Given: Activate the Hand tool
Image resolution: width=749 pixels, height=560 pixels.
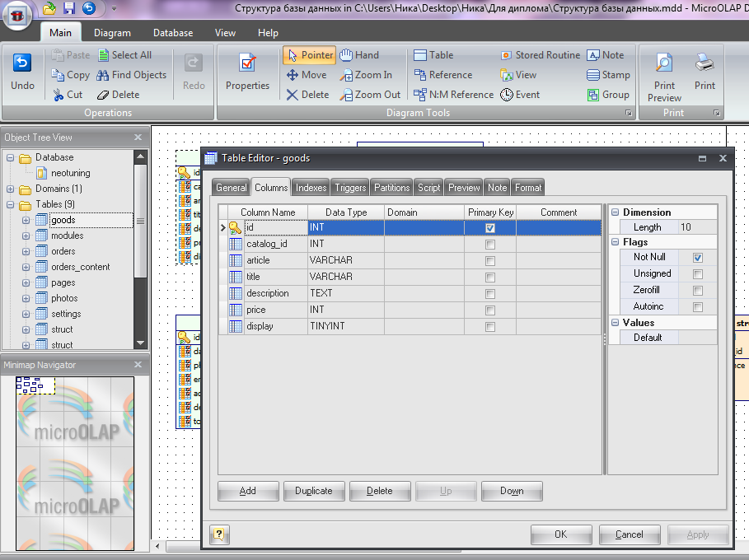Looking at the screenshot, I should [359, 55].
